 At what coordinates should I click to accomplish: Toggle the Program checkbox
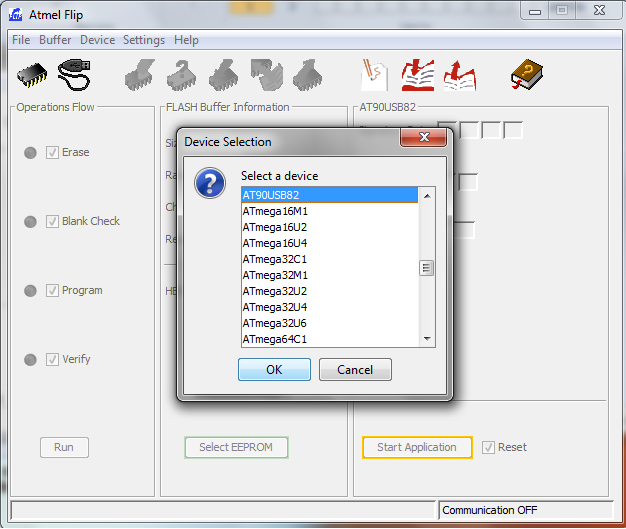(x=52, y=290)
